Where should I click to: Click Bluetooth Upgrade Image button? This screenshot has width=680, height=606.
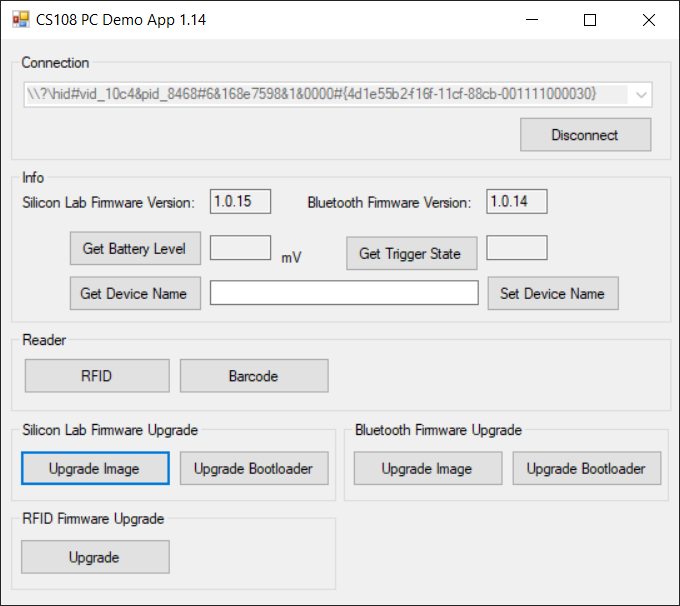pyautogui.click(x=428, y=468)
